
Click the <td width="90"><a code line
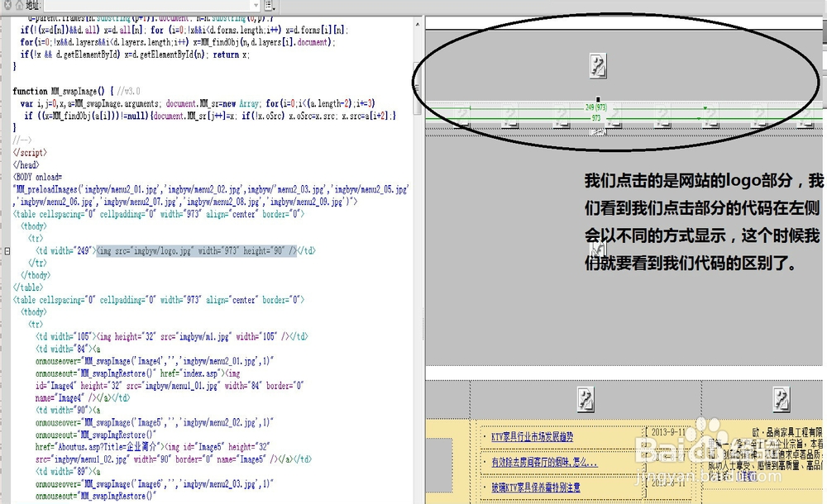pos(68,410)
